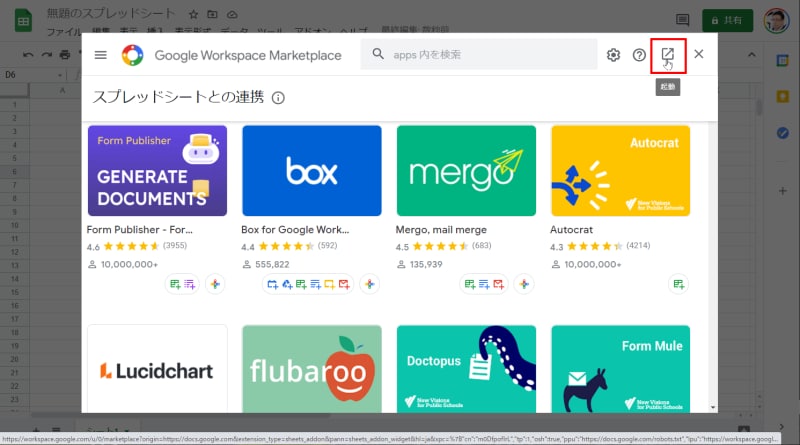Image resolution: width=800 pixels, height=445 pixels.
Task: Open the Doctopus add-on tile
Action: pos(465,368)
